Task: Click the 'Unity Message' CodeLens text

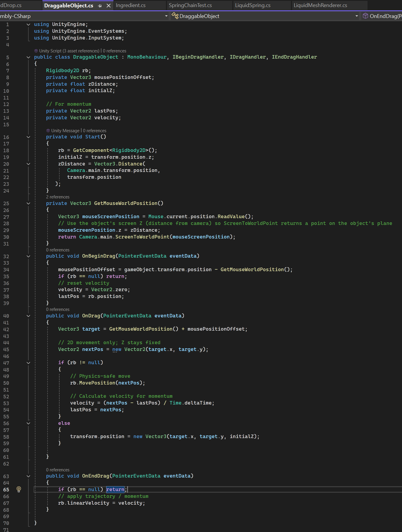Action: (65, 131)
